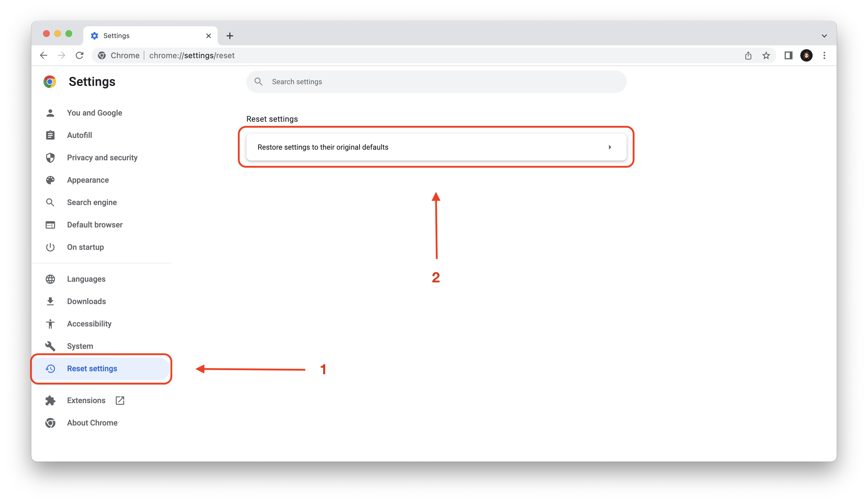Click the Search engine magnifier icon
The image size is (868, 503).
pos(50,202)
